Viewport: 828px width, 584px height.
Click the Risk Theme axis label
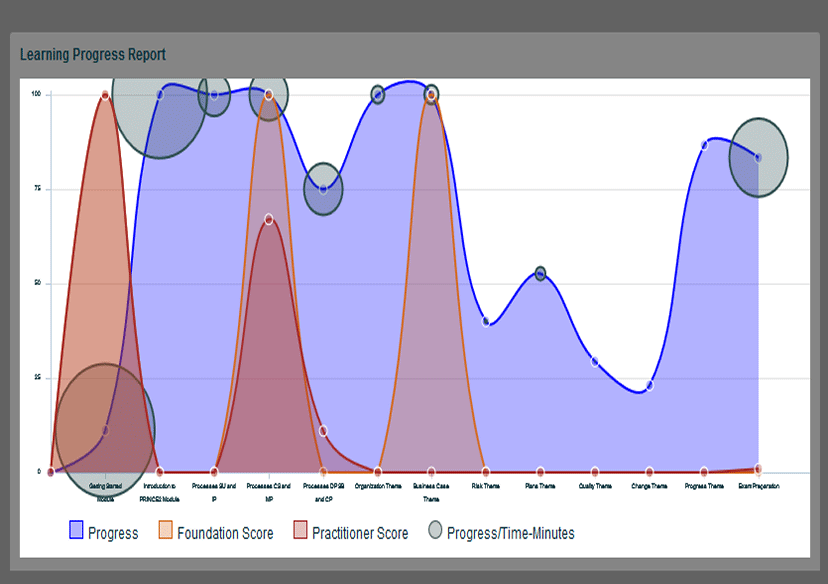486,486
